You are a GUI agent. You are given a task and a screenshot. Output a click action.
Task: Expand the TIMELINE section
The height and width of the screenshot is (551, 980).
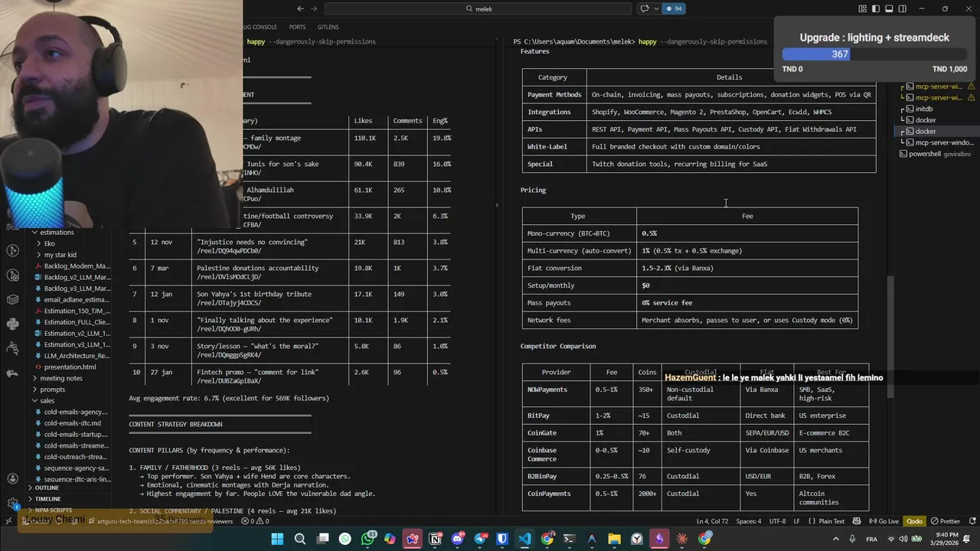(47, 499)
